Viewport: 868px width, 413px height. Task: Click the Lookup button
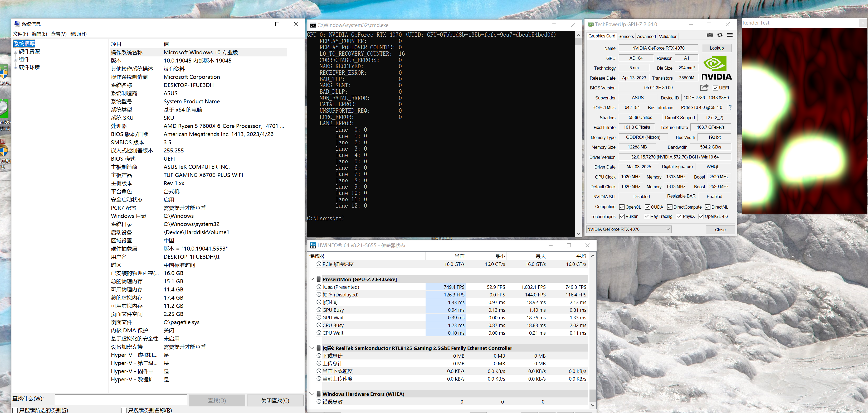(x=716, y=48)
